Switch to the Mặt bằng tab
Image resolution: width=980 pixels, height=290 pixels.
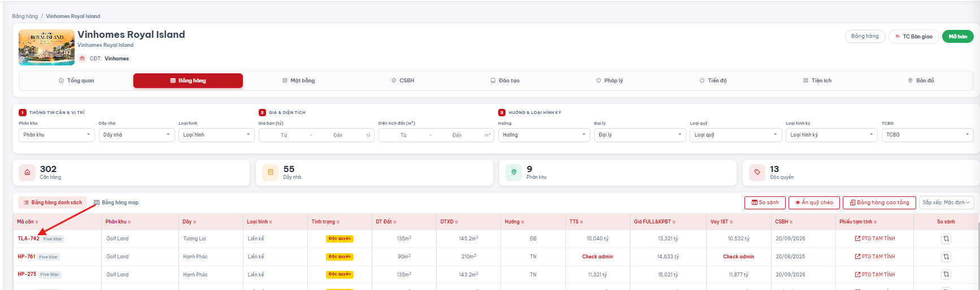(x=299, y=81)
